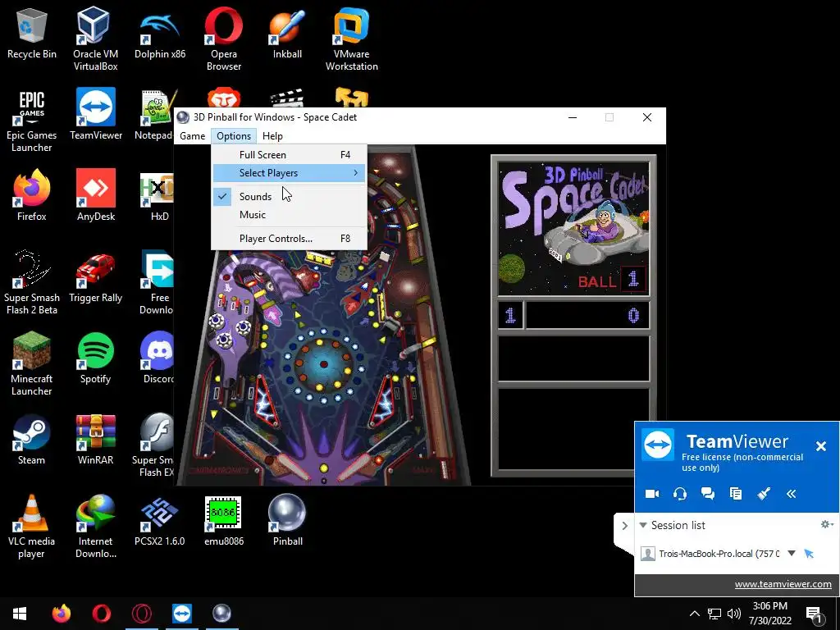Open the dropdown arrow beside Trois-MacBook-Pro.local
This screenshot has height=630, width=840.
792,554
